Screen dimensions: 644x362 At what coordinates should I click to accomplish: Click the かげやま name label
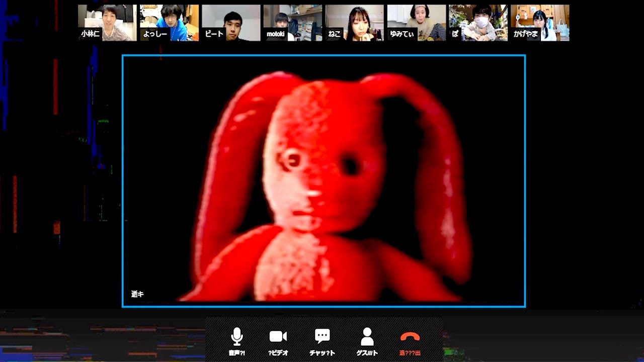click(x=525, y=34)
